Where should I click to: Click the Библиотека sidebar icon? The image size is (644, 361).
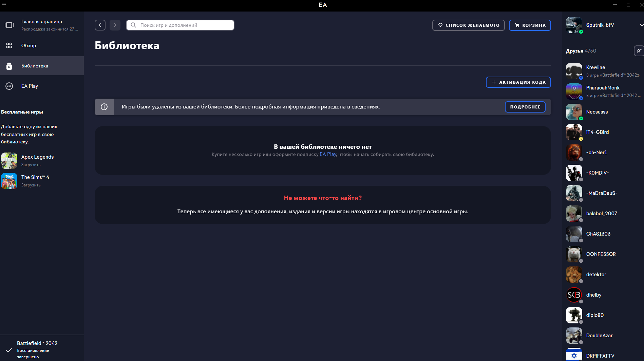pyautogui.click(x=9, y=66)
